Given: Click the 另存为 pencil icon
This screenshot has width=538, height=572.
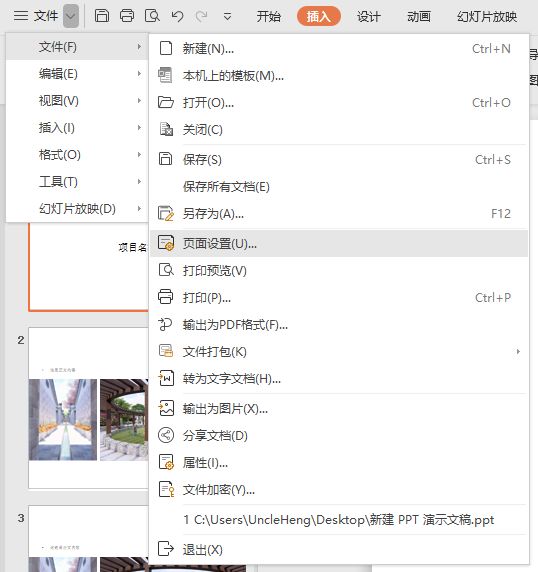Looking at the screenshot, I should coord(166,213).
